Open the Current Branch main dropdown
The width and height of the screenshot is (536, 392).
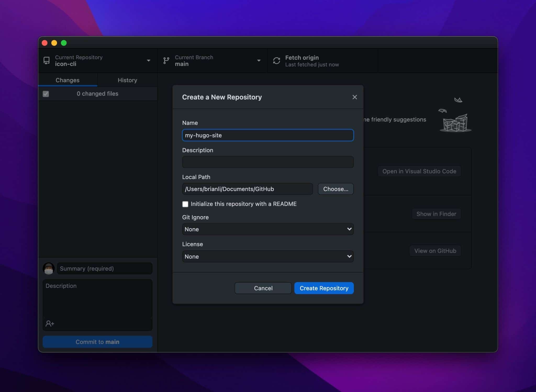[212, 61]
